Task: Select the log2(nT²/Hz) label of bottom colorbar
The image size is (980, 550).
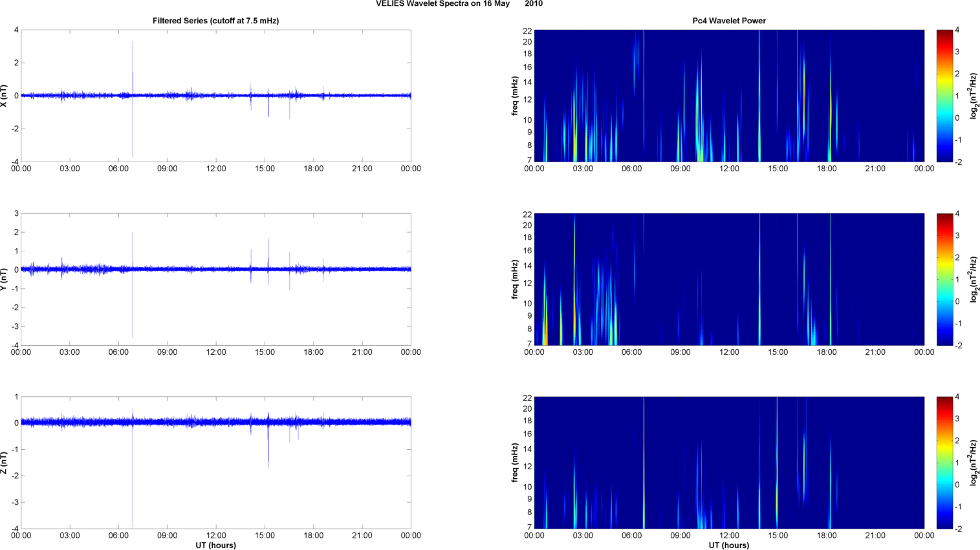Action: tap(973, 463)
